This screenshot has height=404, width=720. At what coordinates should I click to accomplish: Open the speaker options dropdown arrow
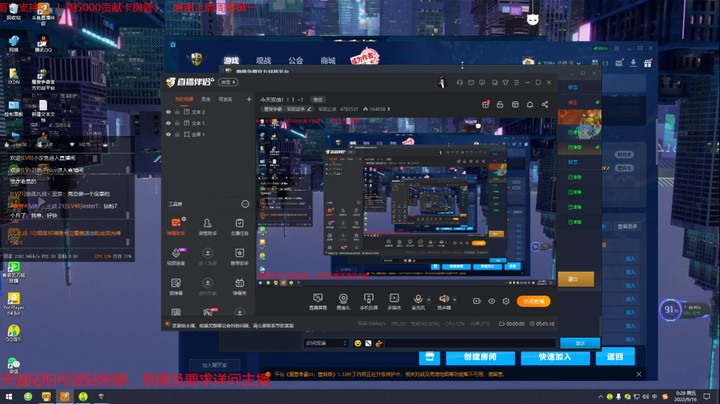point(455,300)
